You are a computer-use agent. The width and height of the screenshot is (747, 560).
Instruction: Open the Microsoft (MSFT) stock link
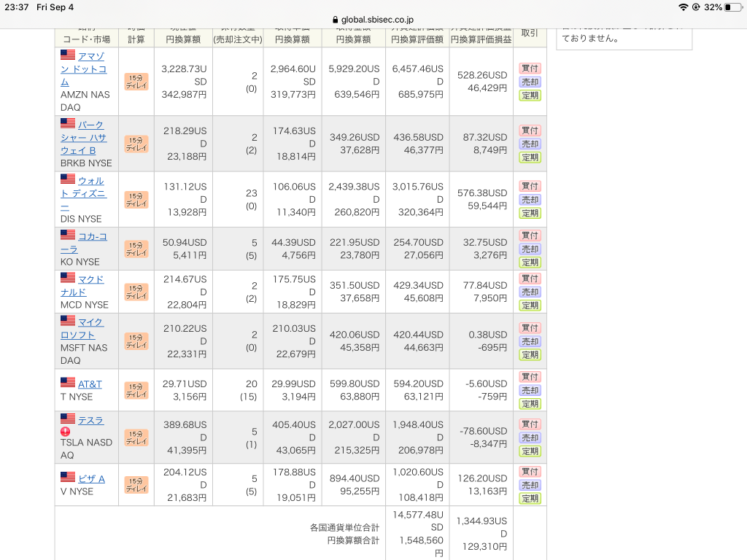pyautogui.click(x=82, y=329)
